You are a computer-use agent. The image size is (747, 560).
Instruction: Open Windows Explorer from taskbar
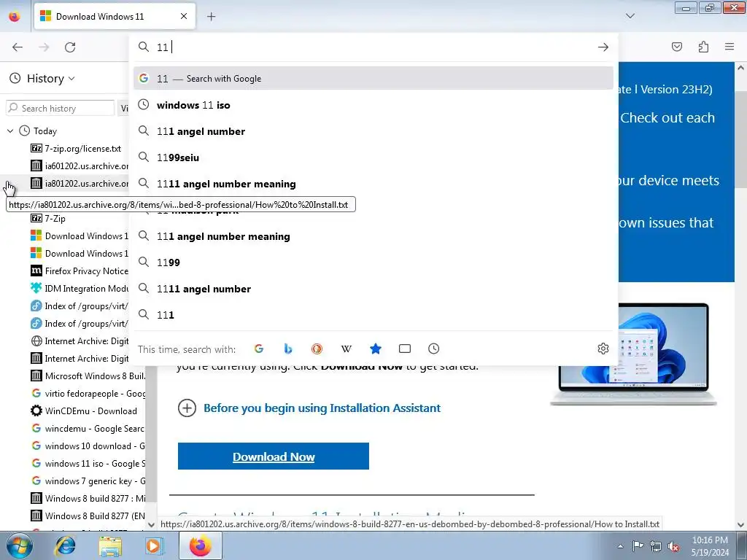click(110, 545)
